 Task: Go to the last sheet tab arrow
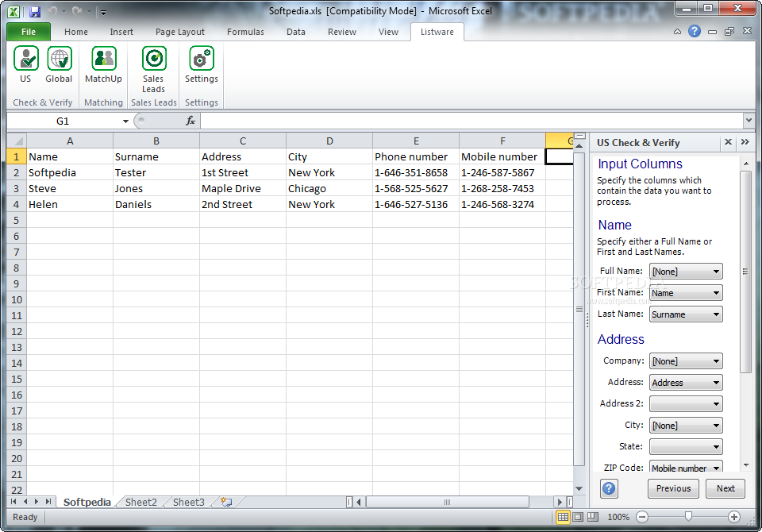48,501
